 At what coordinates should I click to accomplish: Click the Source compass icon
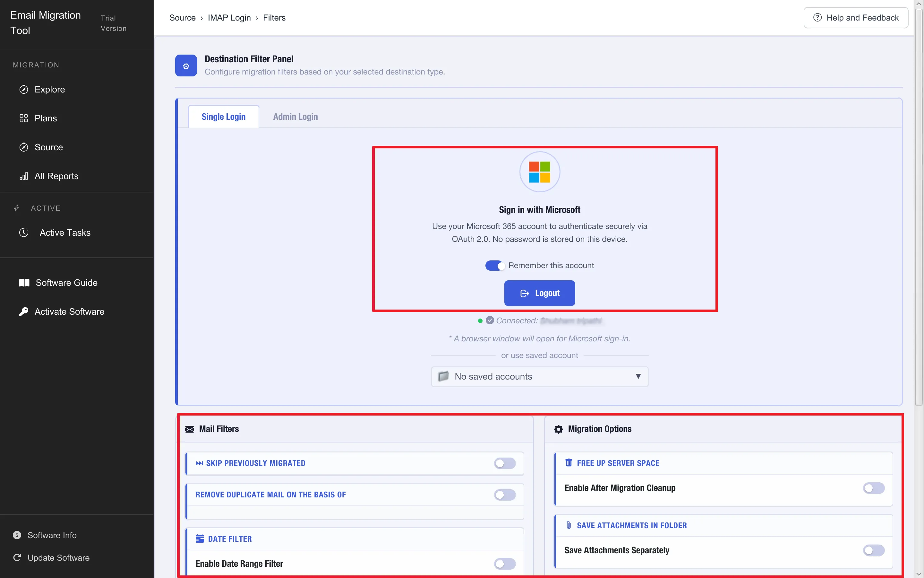point(24,147)
